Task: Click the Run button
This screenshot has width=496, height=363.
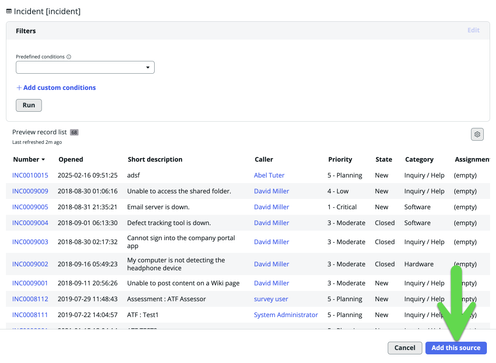Action: point(29,105)
